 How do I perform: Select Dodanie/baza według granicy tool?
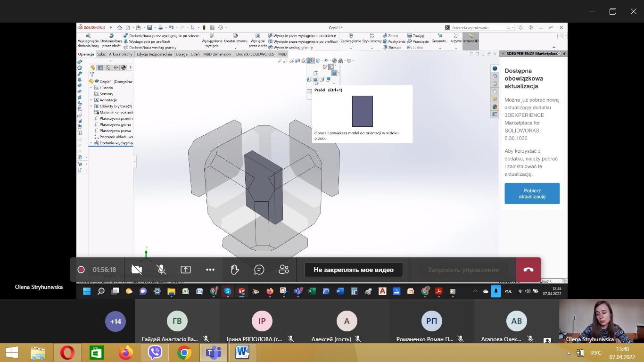(150, 47)
